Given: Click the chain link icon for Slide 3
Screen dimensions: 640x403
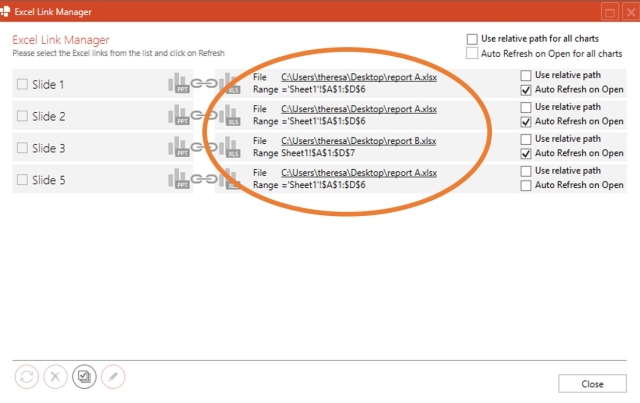Looking at the screenshot, I should (x=203, y=149).
